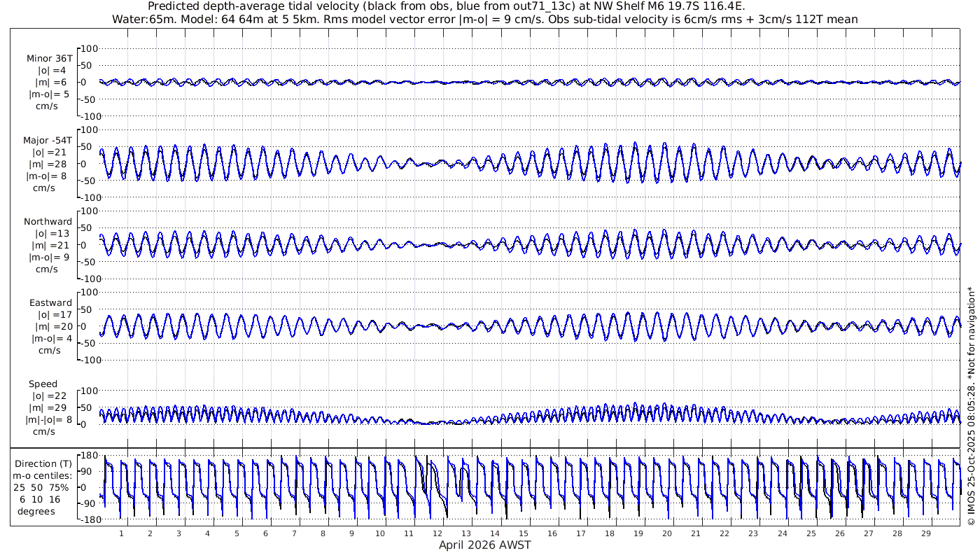
Task: Click the 'Direction (T)' panel label
Action: [43, 463]
